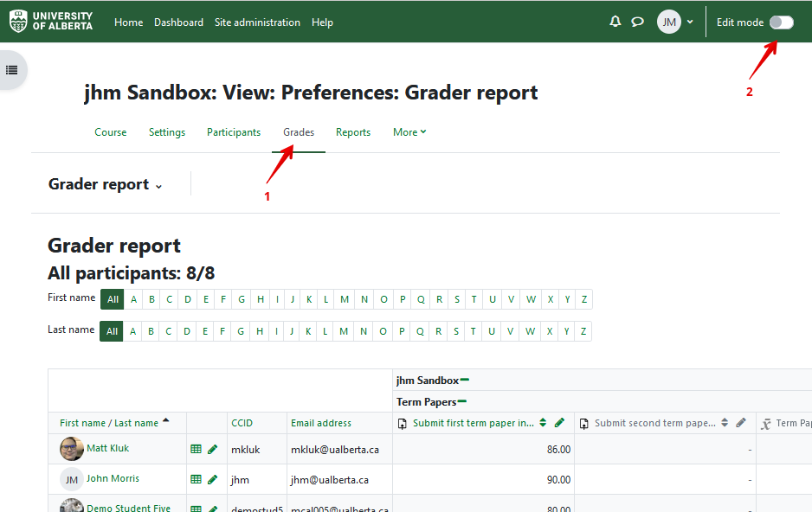Collapse the jhm Sandbox category
Image resolution: width=812 pixels, height=512 pixels.
pyautogui.click(x=465, y=380)
